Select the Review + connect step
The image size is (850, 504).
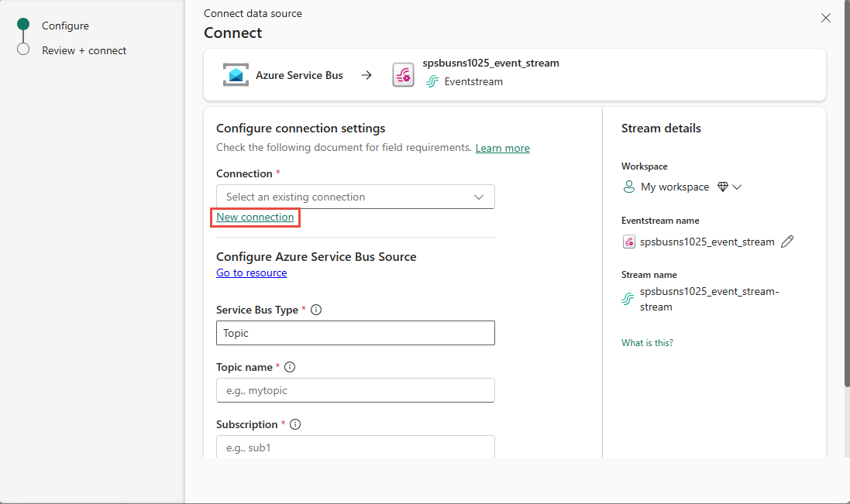[84, 50]
